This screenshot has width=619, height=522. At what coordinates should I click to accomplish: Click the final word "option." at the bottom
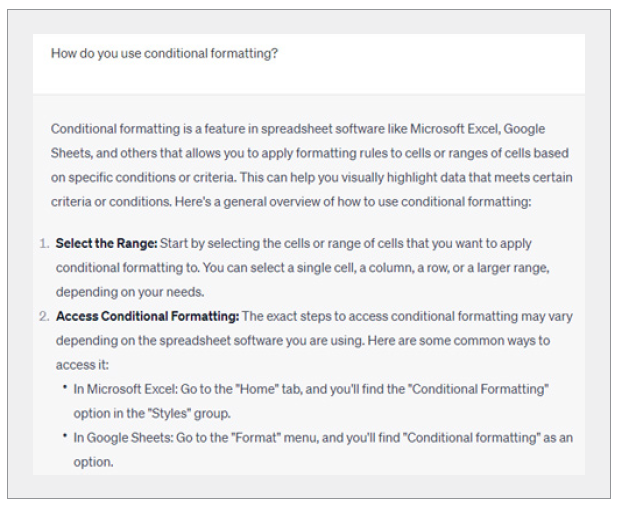click(x=92, y=462)
